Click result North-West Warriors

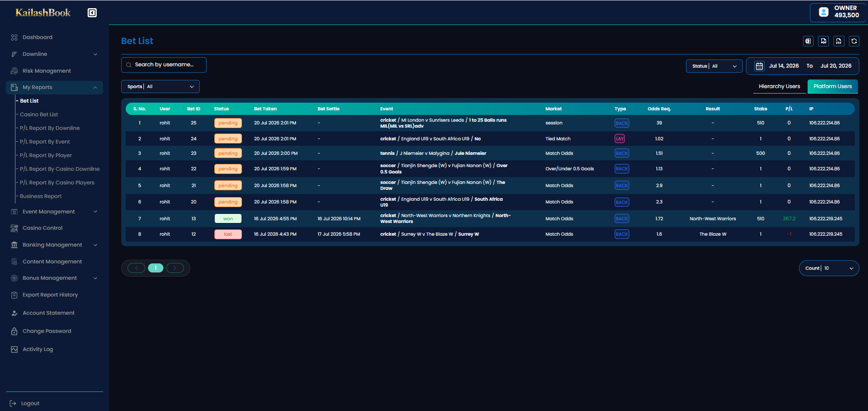click(713, 219)
